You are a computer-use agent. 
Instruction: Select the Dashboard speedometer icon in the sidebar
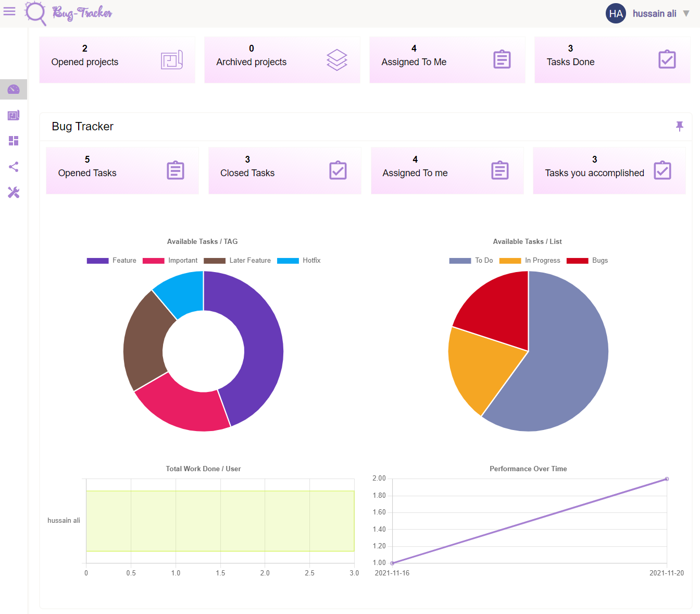[x=14, y=89]
